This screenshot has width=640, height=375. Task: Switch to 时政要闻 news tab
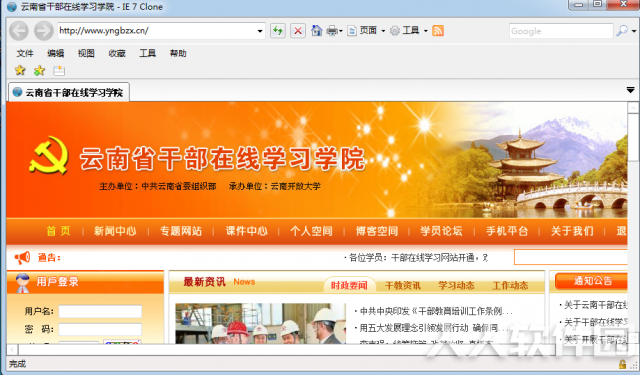[x=349, y=285]
